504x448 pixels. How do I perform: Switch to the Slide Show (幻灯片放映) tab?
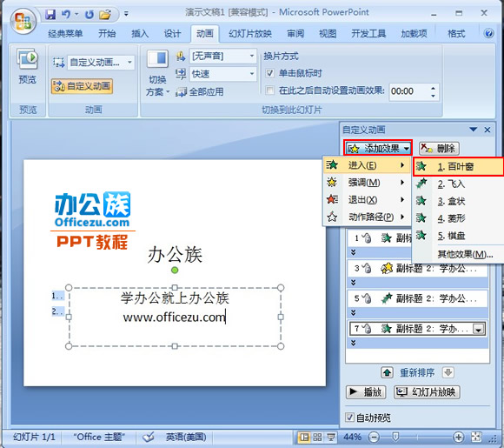point(250,33)
